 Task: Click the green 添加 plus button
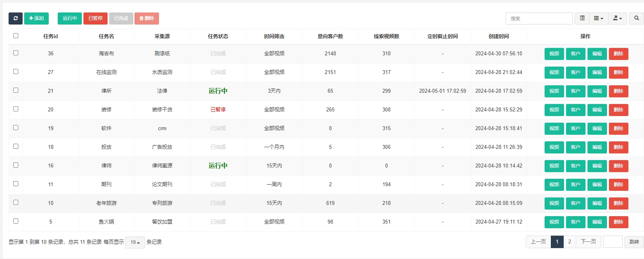[36, 18]
